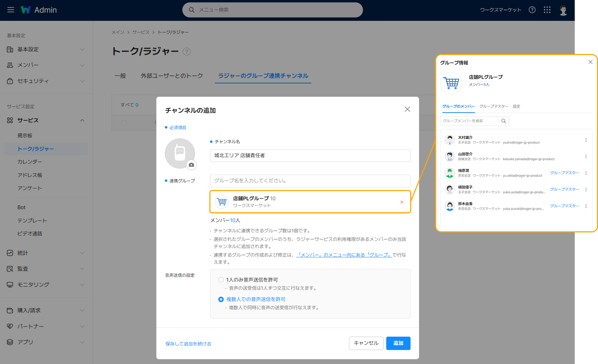Image resolution: width=598 pixels, height=364 pixels.
Task: Switch to グループマスター tab in group info
Action: [493, 106]
